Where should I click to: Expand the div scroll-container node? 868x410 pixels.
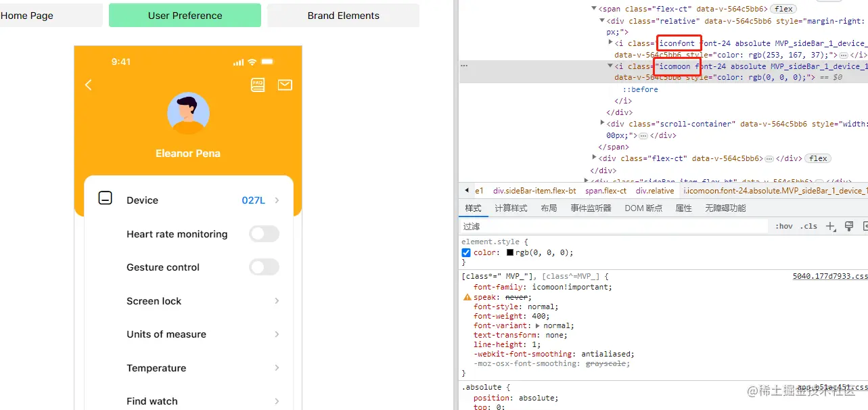[x=603, y=124]
